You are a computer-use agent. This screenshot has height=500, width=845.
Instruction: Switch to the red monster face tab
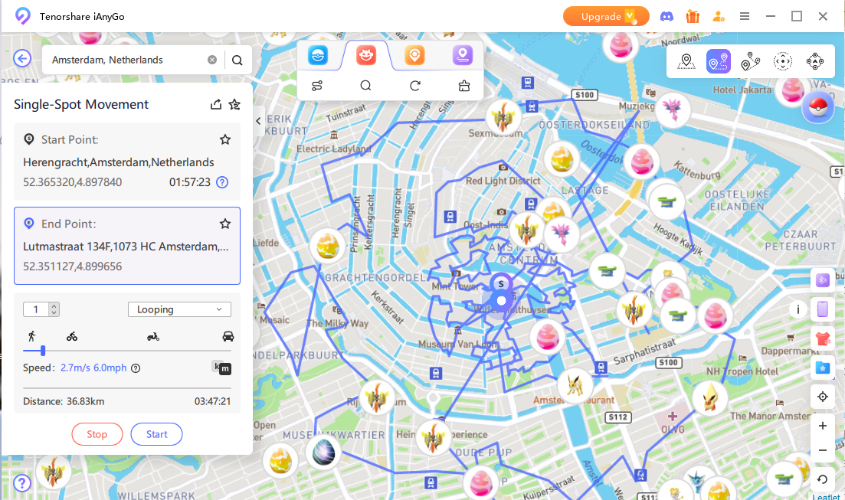point(366,55)
